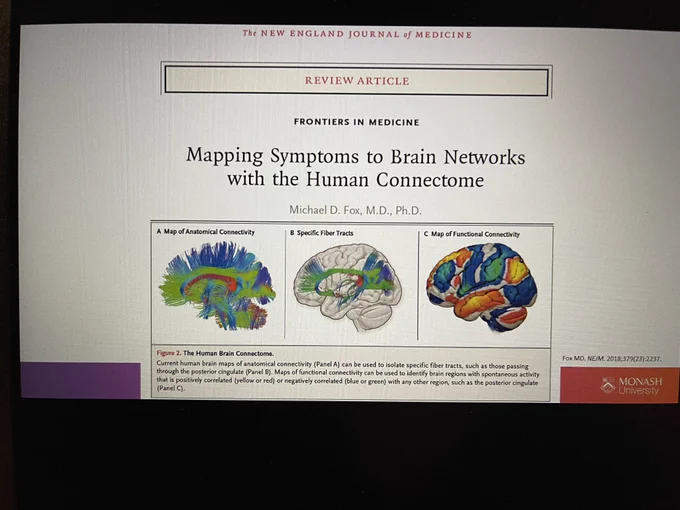
Task: Click panel label B Specific Fiber Tracts
Action: click(x=321, y=233)
